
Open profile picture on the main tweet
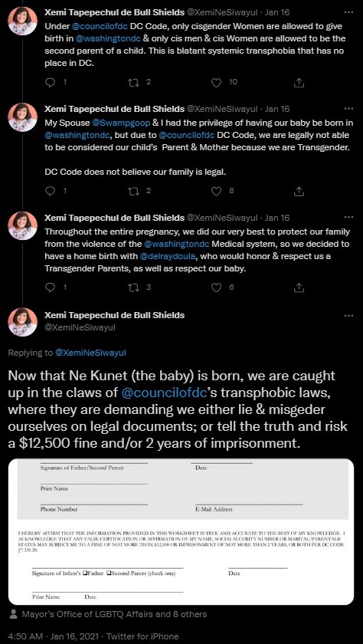coord(22,322)
